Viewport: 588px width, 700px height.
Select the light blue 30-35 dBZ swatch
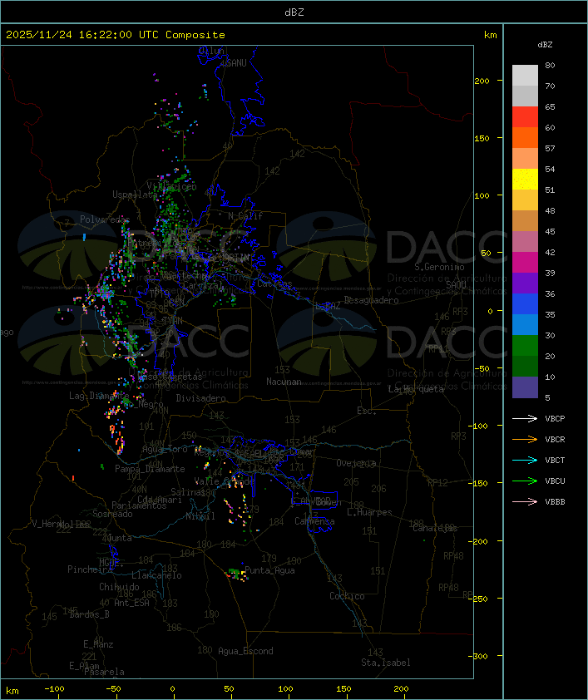[x=525, y=324]
